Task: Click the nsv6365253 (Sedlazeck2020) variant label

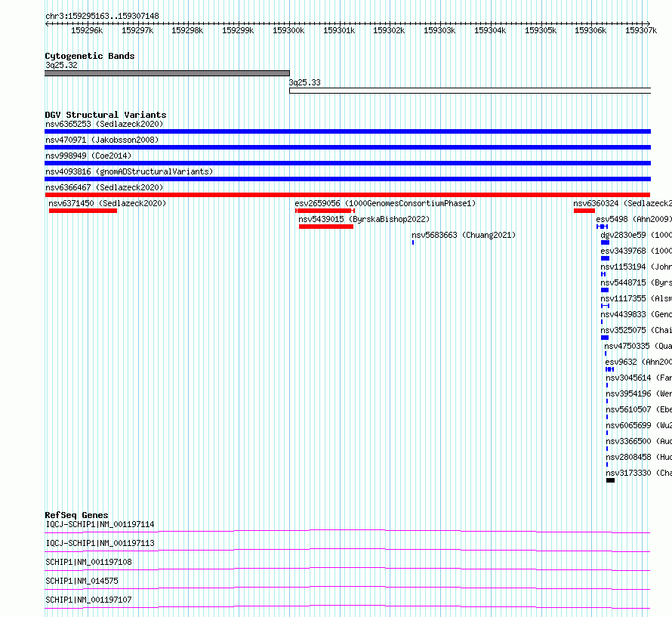Action: coord(104,124)
